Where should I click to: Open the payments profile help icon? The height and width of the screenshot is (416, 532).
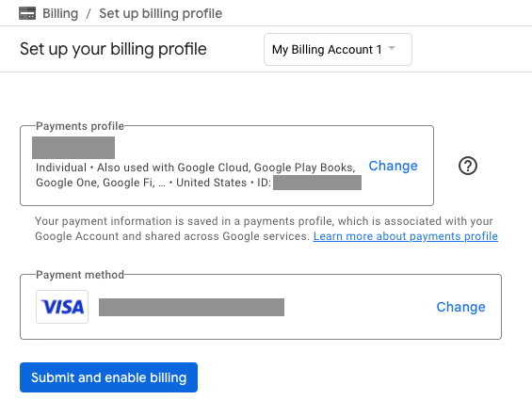468,166
